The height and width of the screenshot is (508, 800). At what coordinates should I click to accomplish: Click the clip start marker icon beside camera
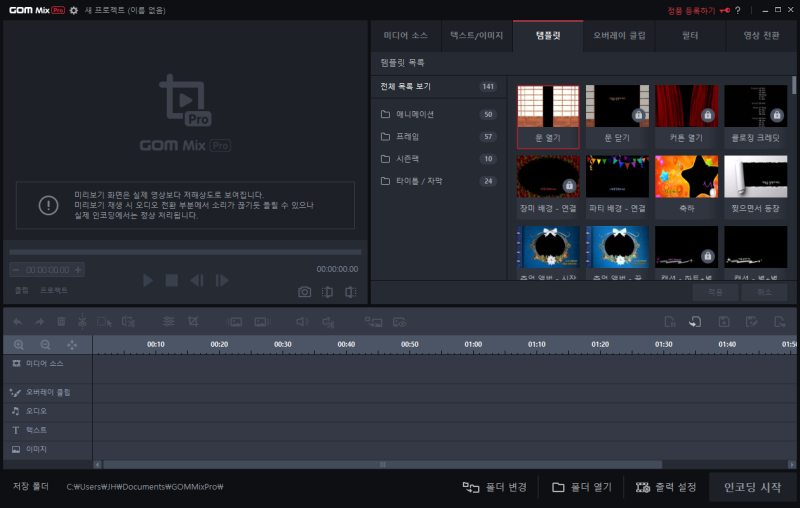point(328,292)
